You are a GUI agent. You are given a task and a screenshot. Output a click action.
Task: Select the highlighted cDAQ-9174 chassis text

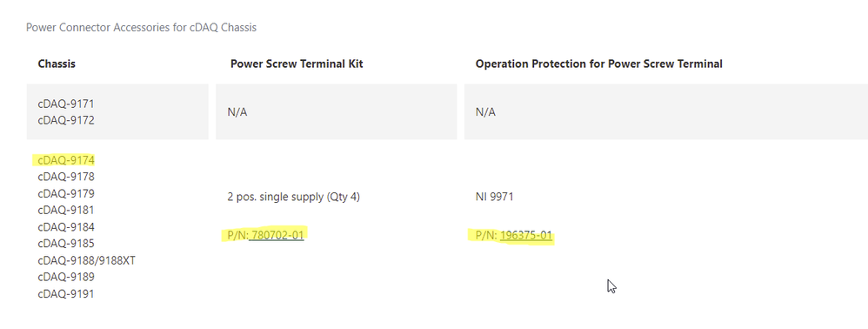pyautogui.click(x=66, y=160)
